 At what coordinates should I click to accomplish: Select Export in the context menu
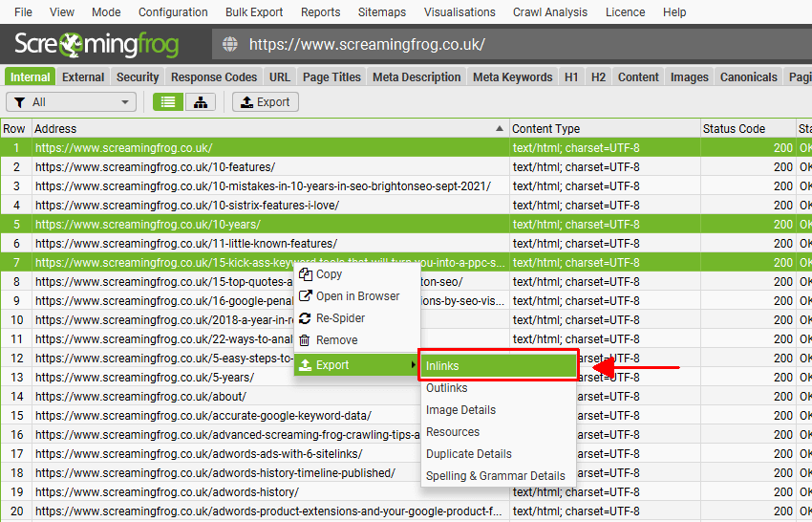click(357, 365)
